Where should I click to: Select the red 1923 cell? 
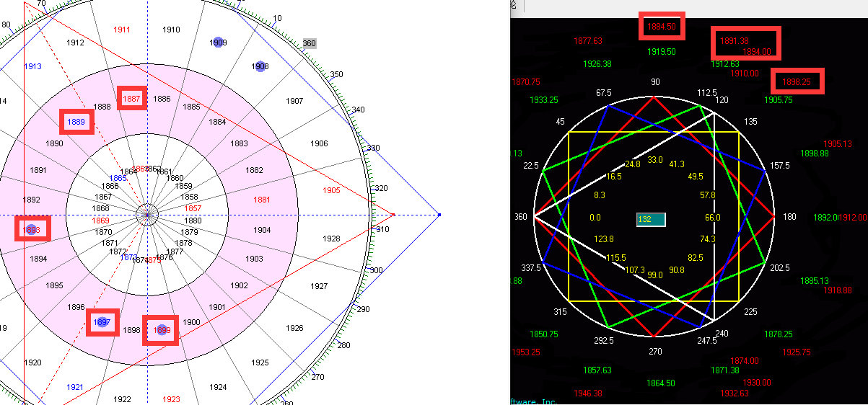(x=171, y=399)
